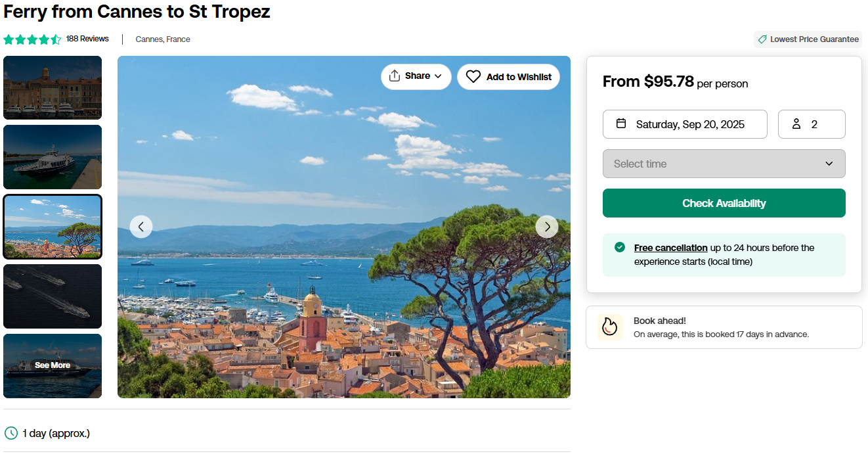The height and width of the screenshot is (460, 868).
Task: Click the wishlist heart icon
Action: pyautogui.click(x=473, y=77)
